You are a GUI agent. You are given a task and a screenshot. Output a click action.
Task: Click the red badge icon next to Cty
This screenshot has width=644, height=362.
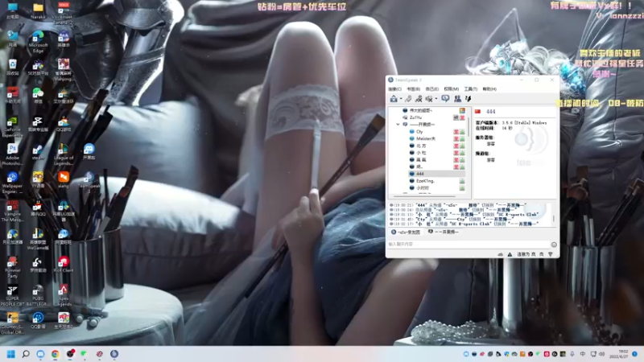[x=456, y=132]
